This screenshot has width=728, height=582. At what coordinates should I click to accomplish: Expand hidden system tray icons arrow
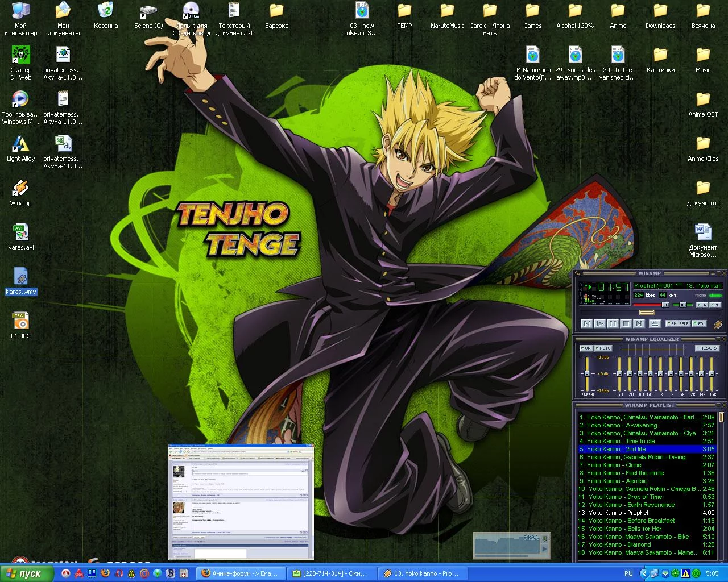click(644, 573)
